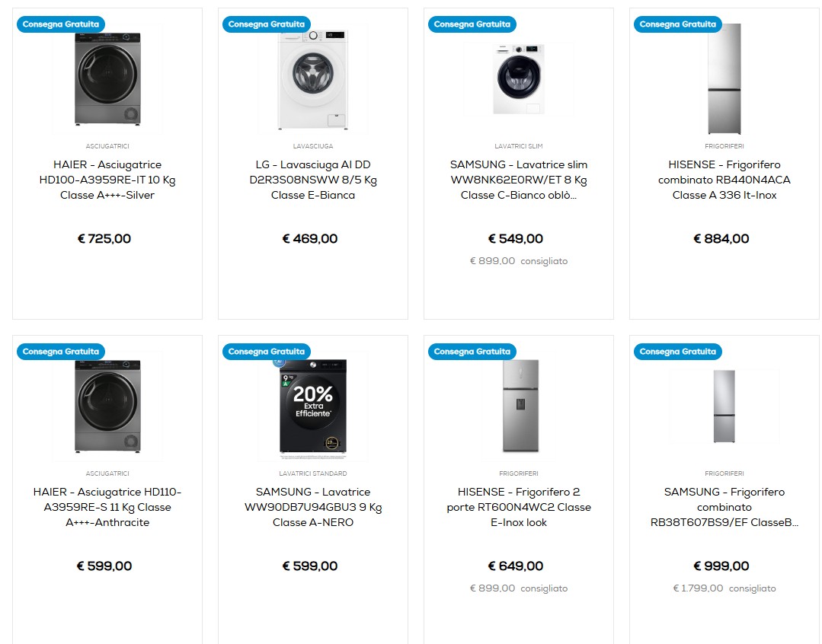The height and width of the screenshot is (644, 822).
Task: Open the HAIER HD100-A3959RE-IT dryer image
Action: (x=107, y=79)
